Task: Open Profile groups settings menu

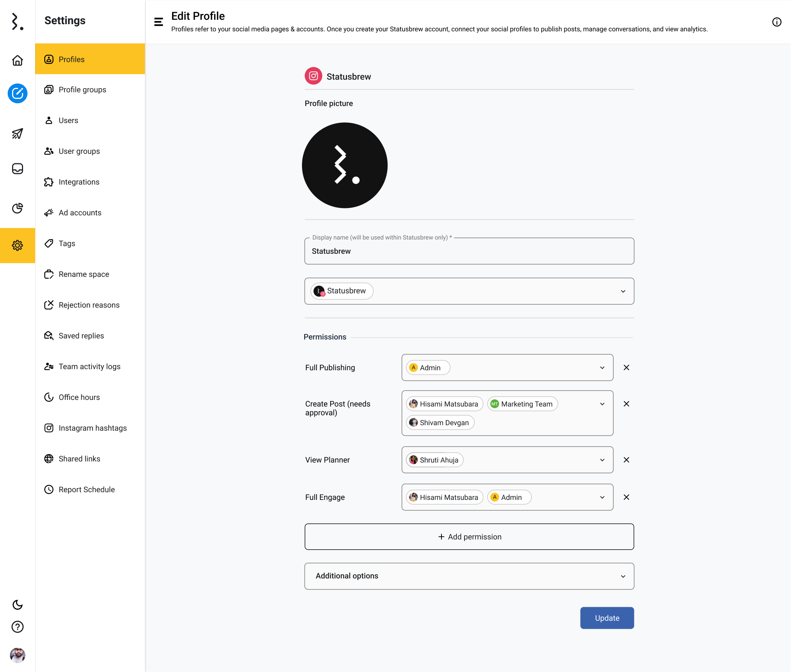Action: (82, 90)
